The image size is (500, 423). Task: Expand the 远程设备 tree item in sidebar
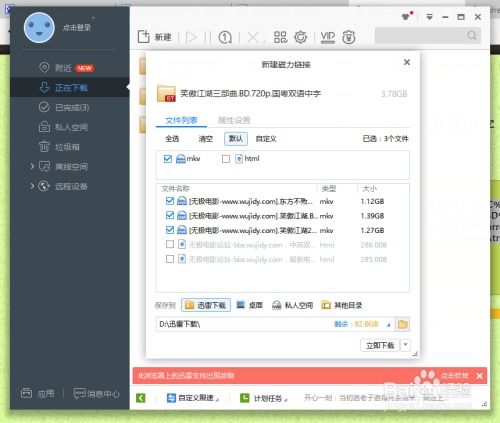[x=32, y=186]
